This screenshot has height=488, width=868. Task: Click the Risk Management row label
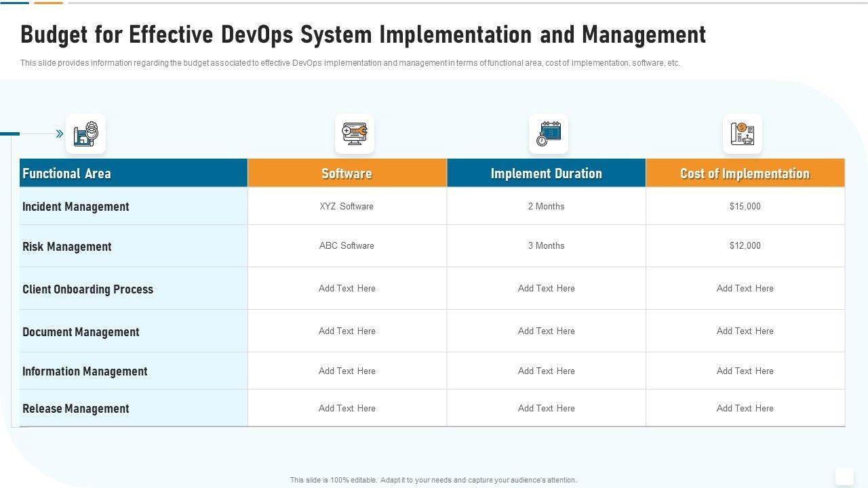pyautogui.click(x=66, y=247)
